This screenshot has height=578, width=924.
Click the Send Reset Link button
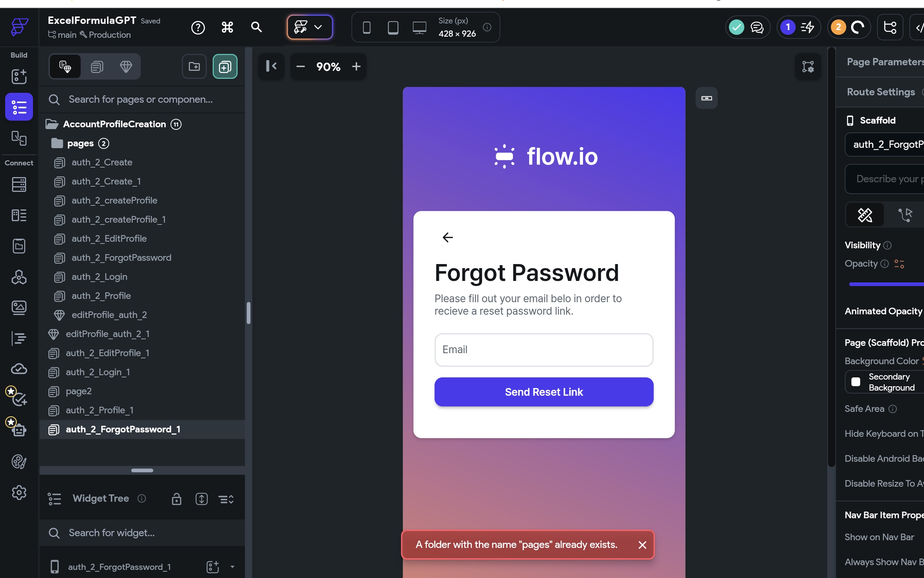pyautogui.click(x=544, y=392)
